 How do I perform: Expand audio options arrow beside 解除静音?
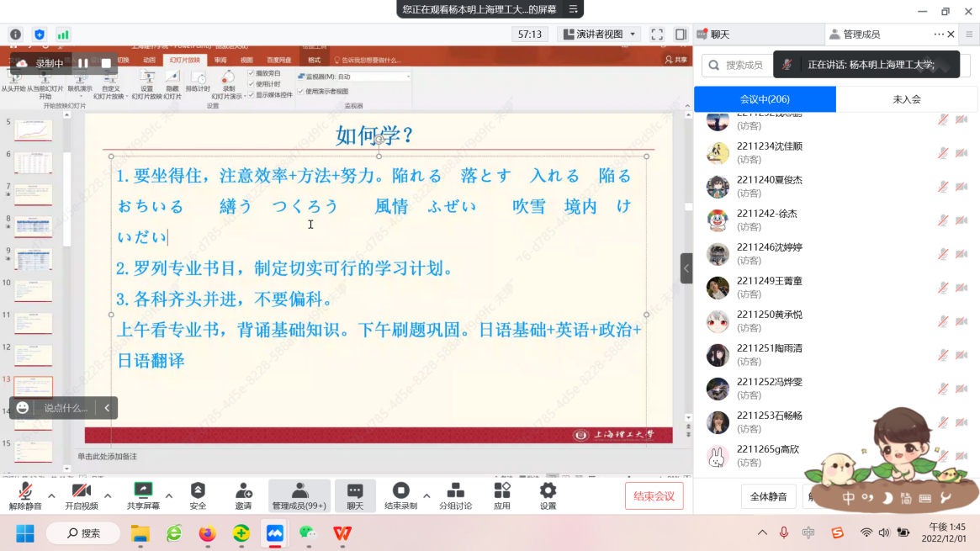click(51, 495)
